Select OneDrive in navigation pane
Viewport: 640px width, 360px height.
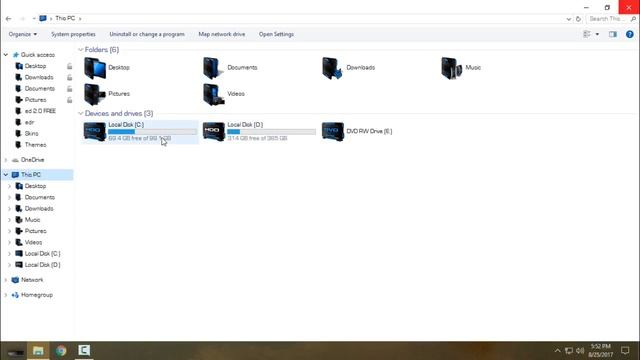[x=33, y=160]
